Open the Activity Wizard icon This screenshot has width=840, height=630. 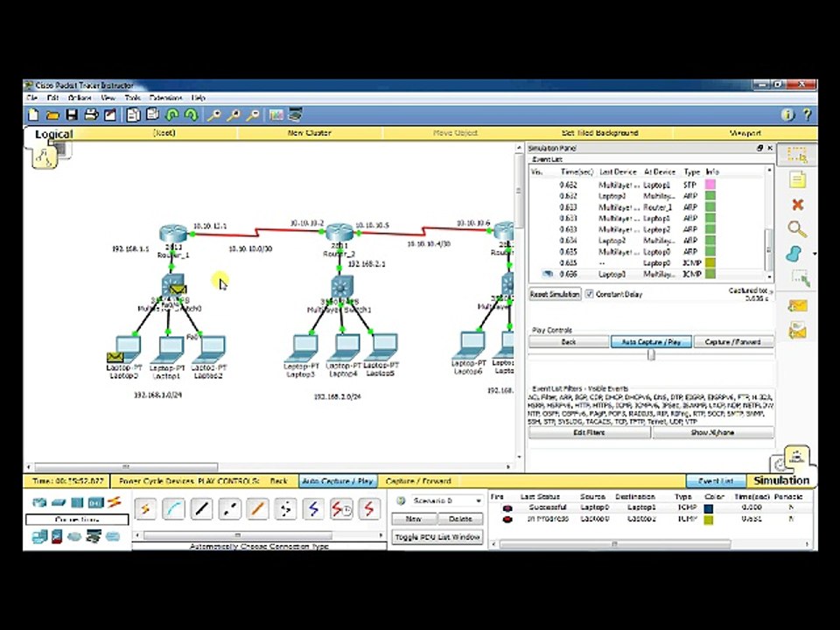pyautogui.click(x=110, y=115)
